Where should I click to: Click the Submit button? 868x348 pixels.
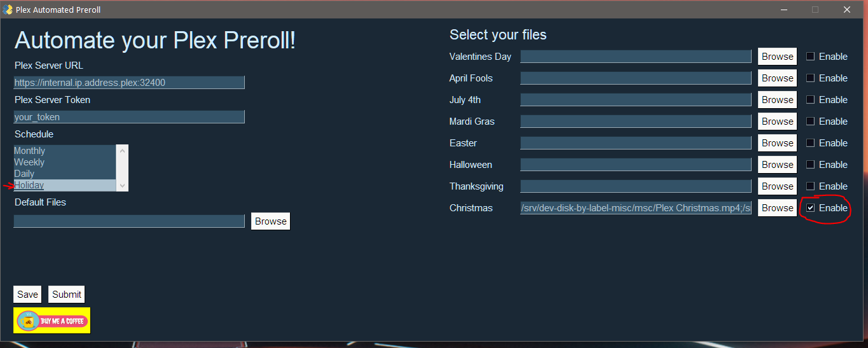tap(67, 295)
